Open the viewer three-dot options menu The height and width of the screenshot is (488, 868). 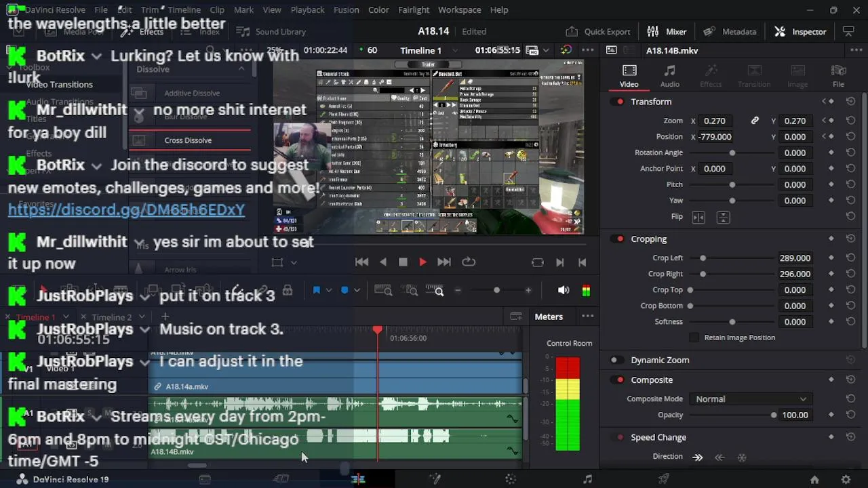coord(588,50)
